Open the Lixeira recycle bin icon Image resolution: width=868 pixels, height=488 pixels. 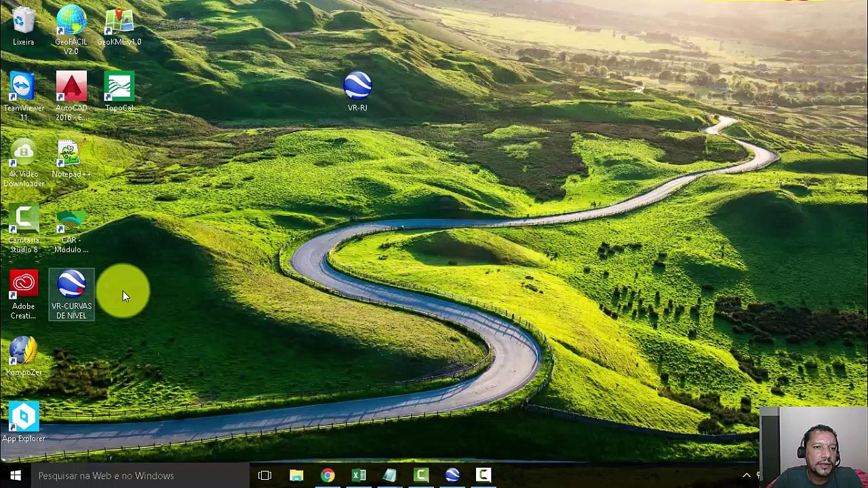(23, 26)
